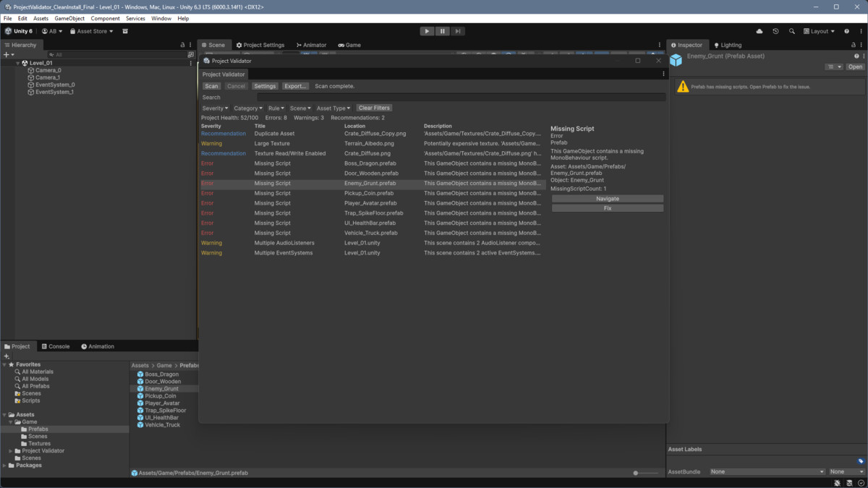Open the GameObject menu
This screenshot has width=868, height=488.
(69, 18)
